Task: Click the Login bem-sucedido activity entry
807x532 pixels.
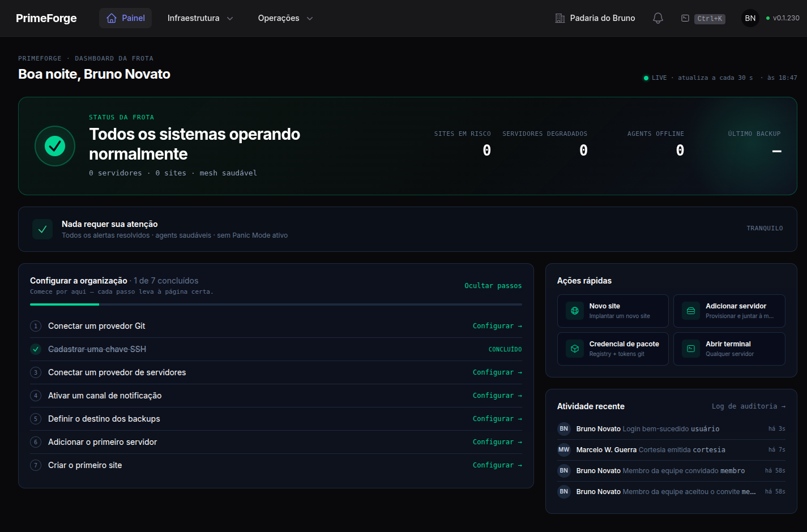Action: click(671, 429)
